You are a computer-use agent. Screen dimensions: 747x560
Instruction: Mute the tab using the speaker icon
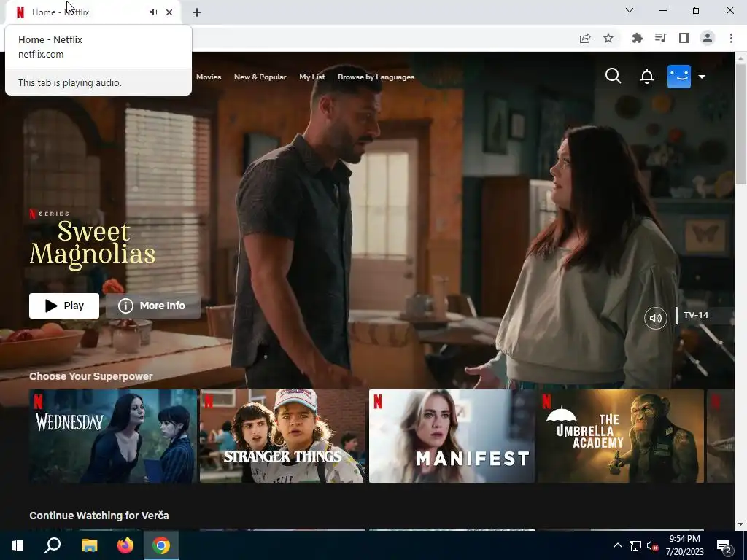[153, 12]
